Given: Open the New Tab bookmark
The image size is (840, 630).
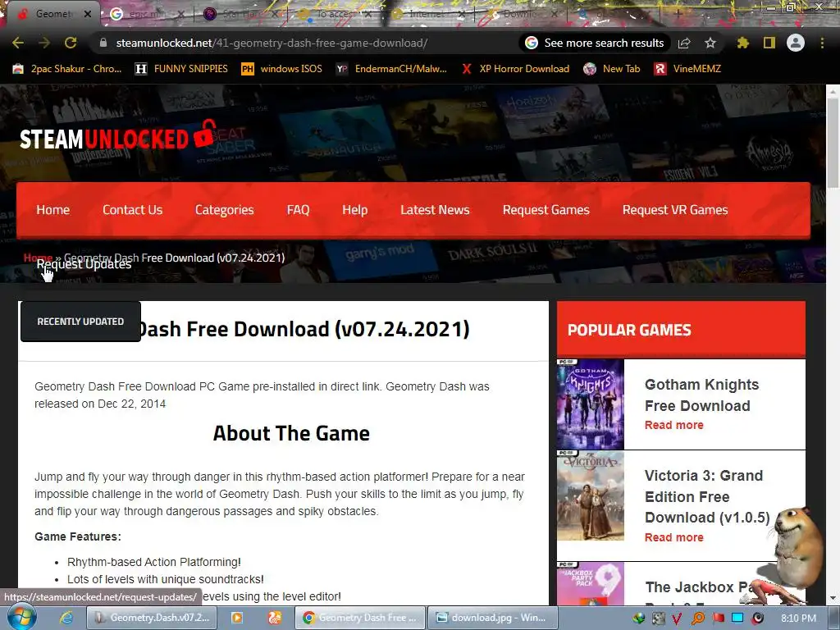Looking at the screenshot, I should (x=612, y=69).
